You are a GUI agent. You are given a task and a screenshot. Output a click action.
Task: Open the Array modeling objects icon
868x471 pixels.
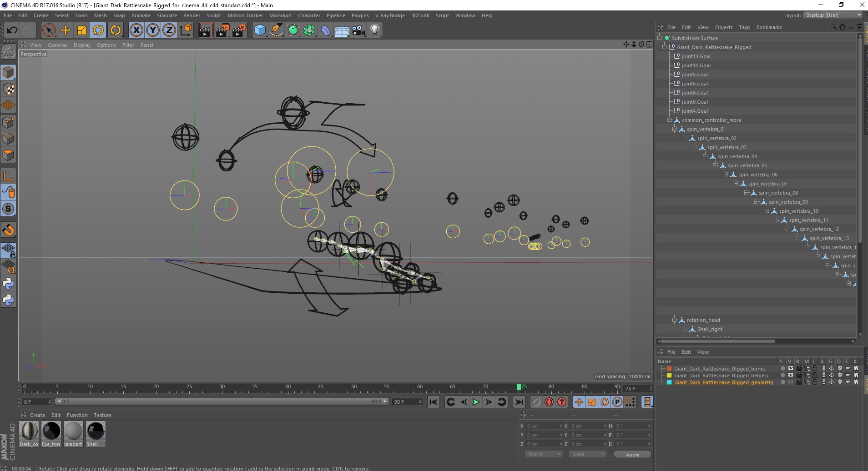pos(309,30)
